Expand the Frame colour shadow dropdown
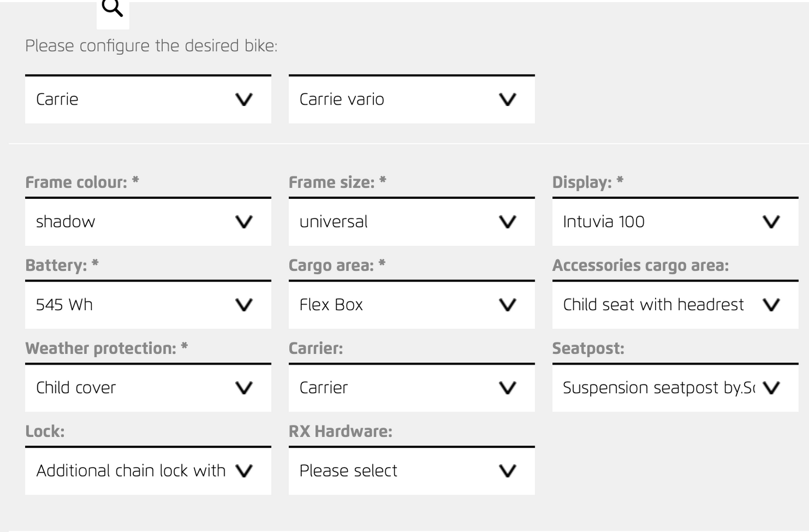The image size is (809, 532). click(x=148, y=222)
